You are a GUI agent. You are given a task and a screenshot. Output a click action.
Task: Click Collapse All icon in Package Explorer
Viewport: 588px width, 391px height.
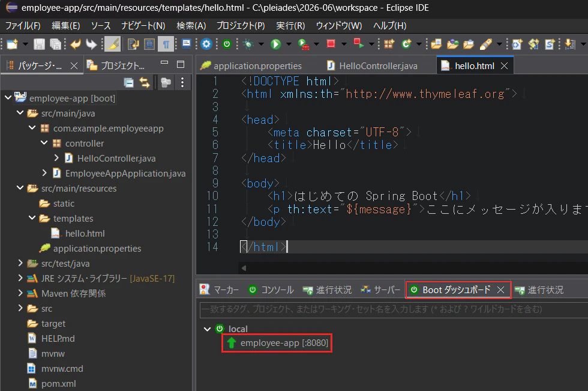point(128,82)
